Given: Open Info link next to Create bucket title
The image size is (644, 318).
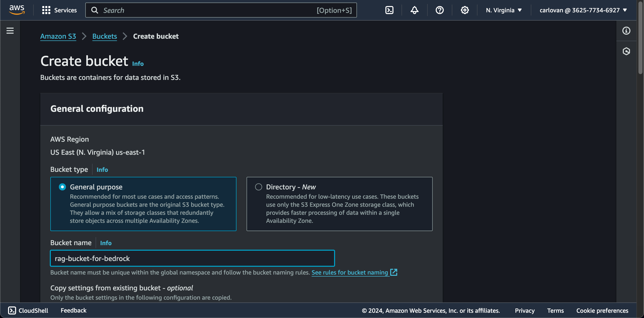Looking at the screenshot, I should pos(138,64).
